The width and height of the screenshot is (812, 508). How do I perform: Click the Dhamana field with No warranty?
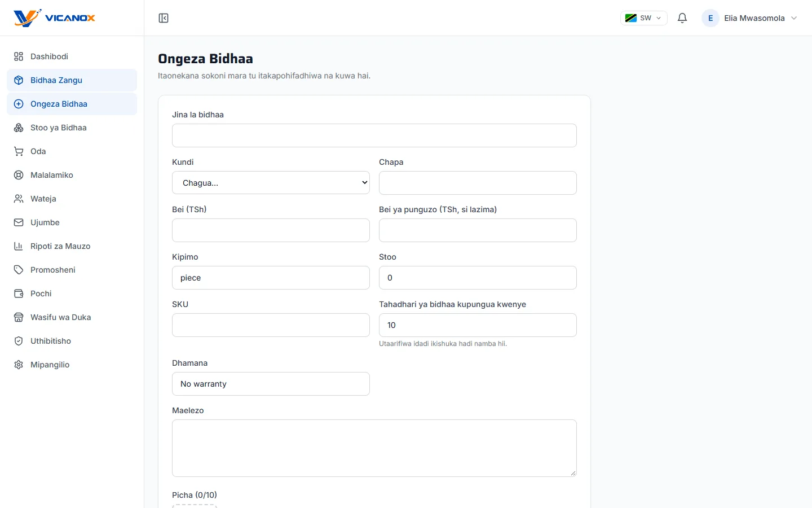[x=271, y=384]
